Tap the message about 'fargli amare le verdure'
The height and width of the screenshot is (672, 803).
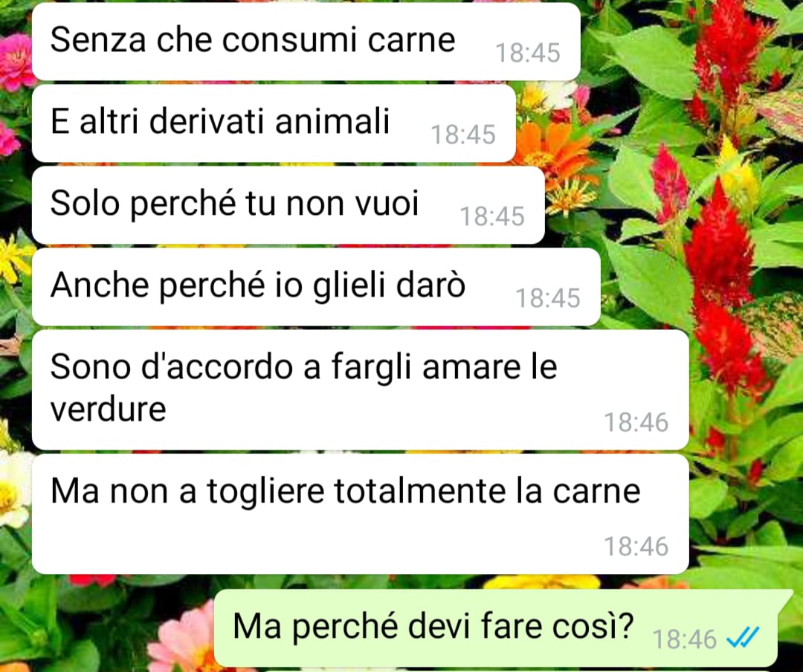360,390
